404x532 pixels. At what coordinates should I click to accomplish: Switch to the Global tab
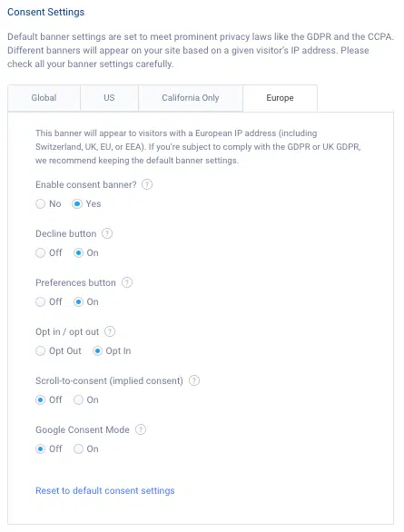click(x=44, y=98)
